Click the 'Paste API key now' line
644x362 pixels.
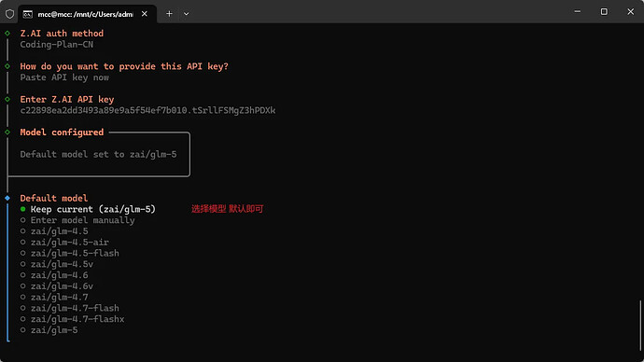(64, 77)
